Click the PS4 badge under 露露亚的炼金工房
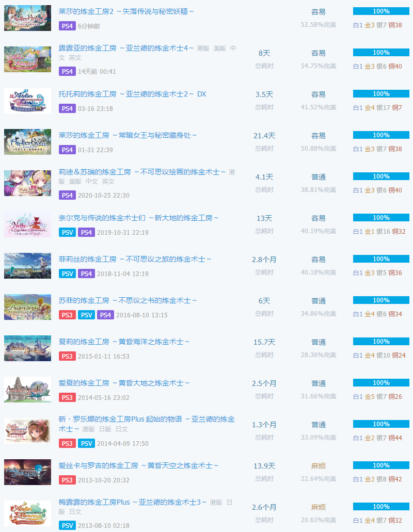Screen dimensions: 413x532 67,72
